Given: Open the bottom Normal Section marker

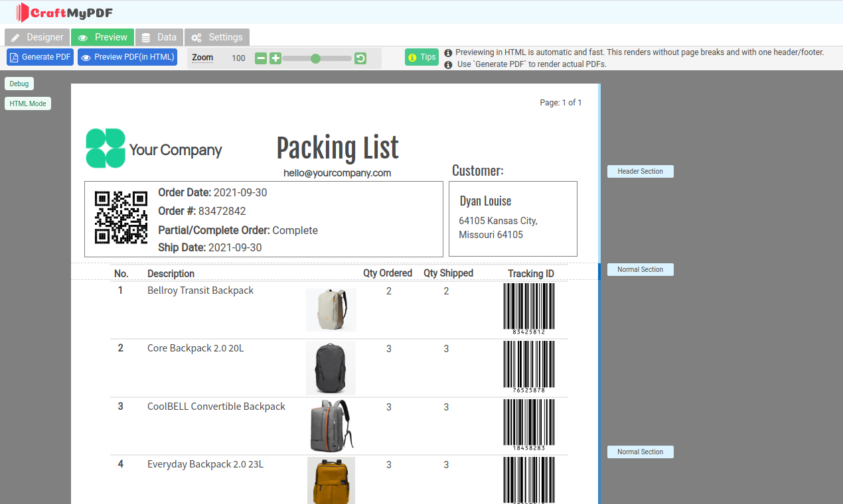Looking at the screenshot, I should click(x=640, y=452).
